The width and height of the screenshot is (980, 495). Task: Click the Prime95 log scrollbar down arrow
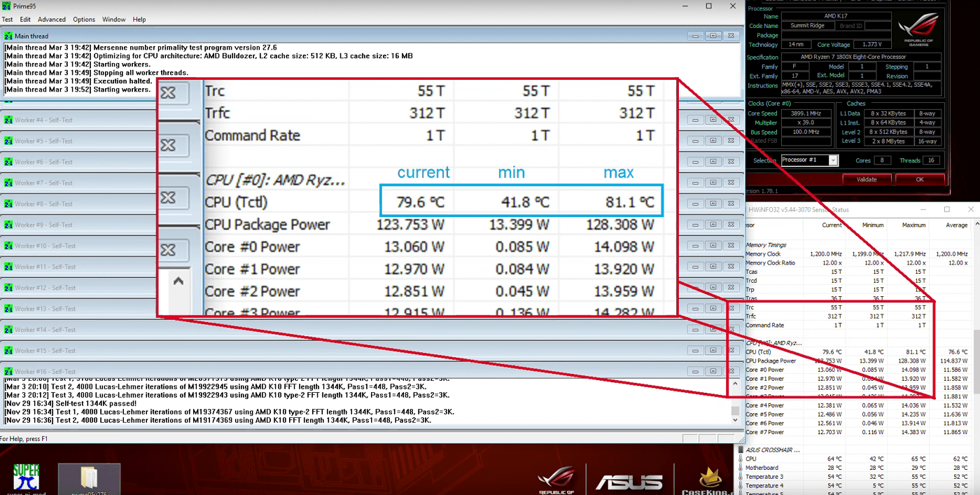735,420
